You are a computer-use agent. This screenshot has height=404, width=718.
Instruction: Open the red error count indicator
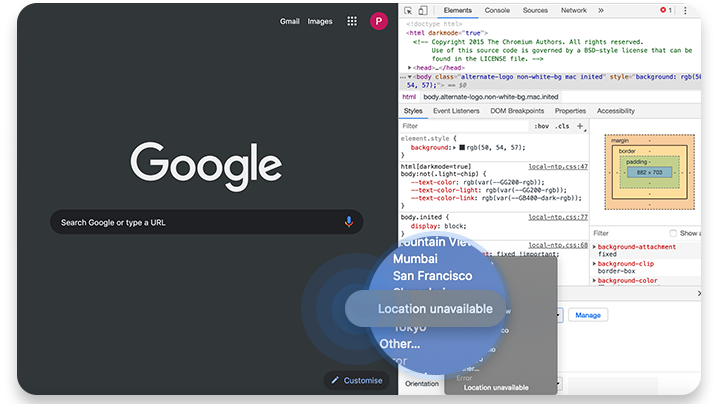(x=666, y=10)
